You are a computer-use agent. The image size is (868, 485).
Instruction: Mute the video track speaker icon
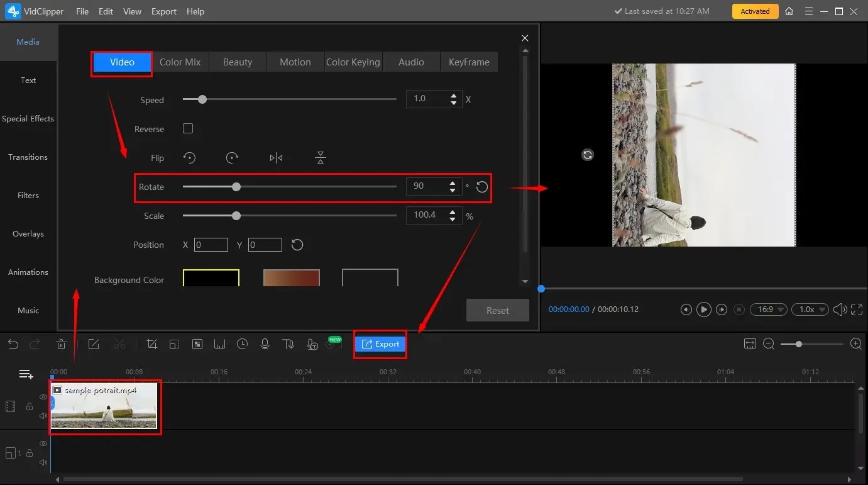click(43, 415)
